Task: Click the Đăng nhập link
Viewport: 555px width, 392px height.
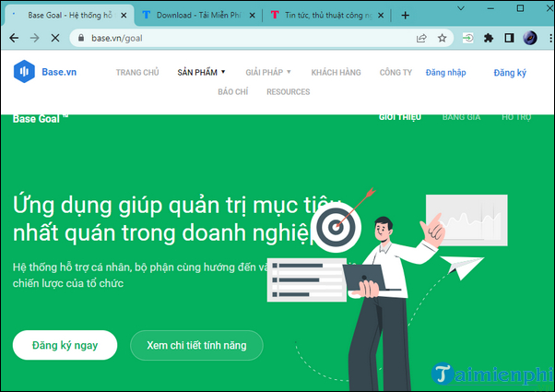Action: 445,73
